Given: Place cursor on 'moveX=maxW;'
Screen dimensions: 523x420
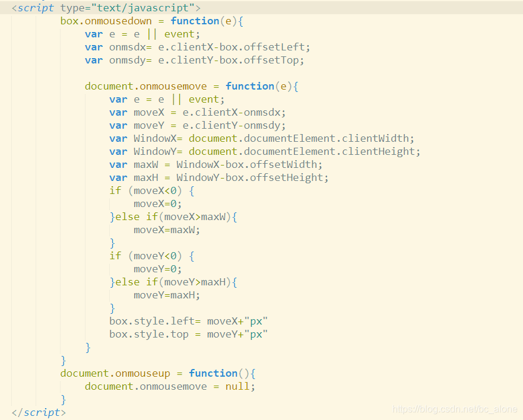Looking at the screenshot, I should tap(167, 230).
